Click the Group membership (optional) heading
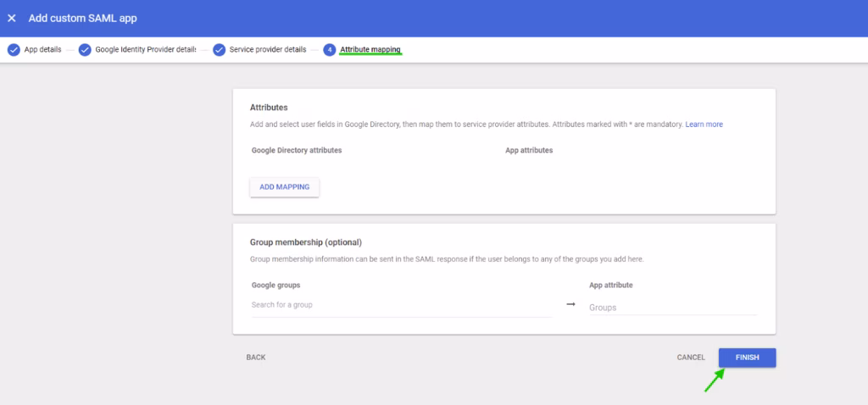Image resolution: width=868 pixels, height=405 pixels. point(306,242)
